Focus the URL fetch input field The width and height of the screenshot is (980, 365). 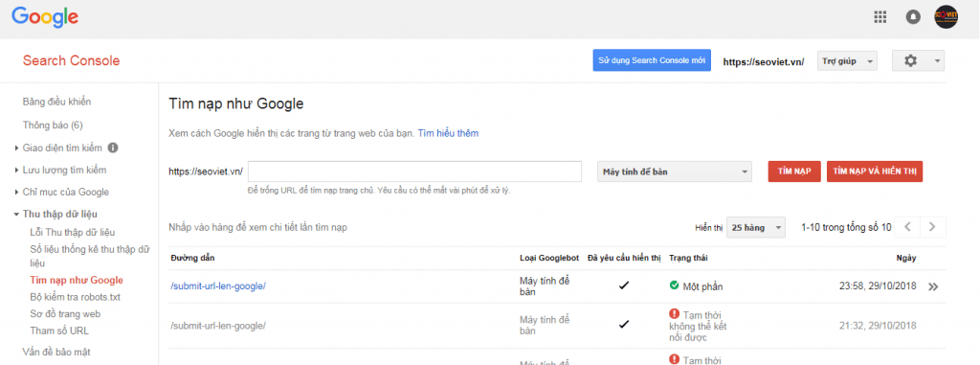415,171
